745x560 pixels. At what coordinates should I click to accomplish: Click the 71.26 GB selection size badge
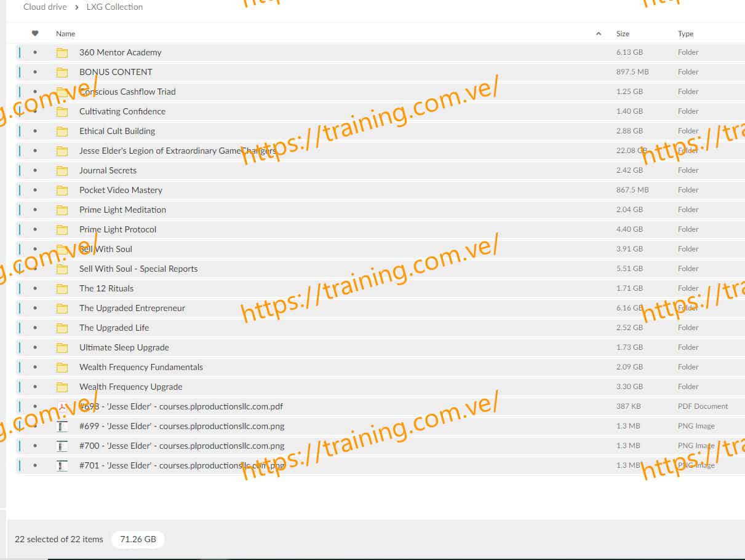(138, 540)
